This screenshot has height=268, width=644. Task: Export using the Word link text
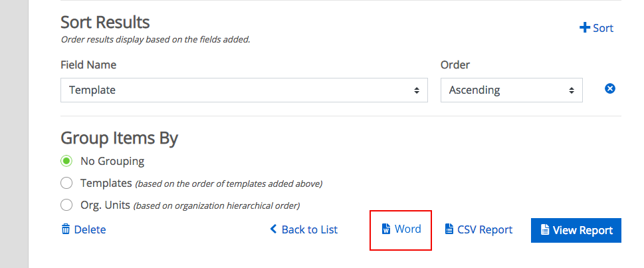point(408,229)
